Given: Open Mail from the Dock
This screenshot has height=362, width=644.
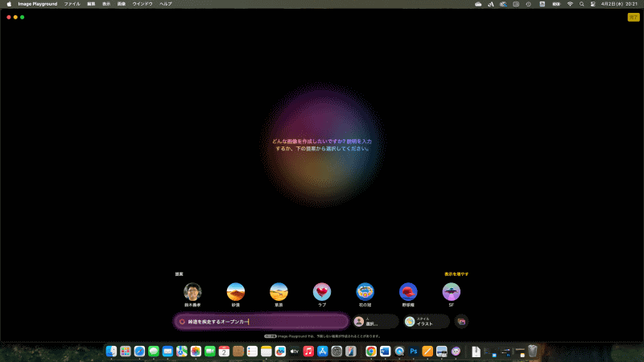Looking at the screenshot, I should pyautogui.click(x=167, y=352).
